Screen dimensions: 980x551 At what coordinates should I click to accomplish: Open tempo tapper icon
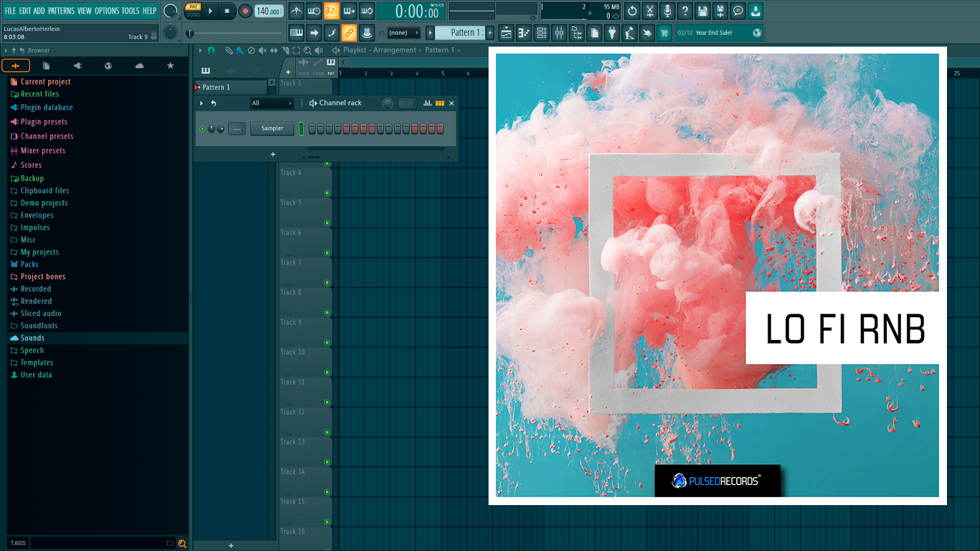(629, 32)
